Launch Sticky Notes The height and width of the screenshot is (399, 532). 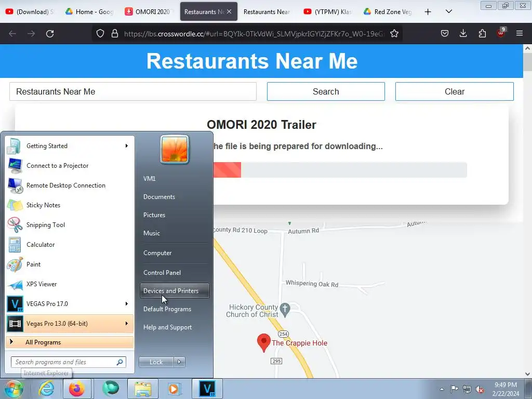point(70,205)
